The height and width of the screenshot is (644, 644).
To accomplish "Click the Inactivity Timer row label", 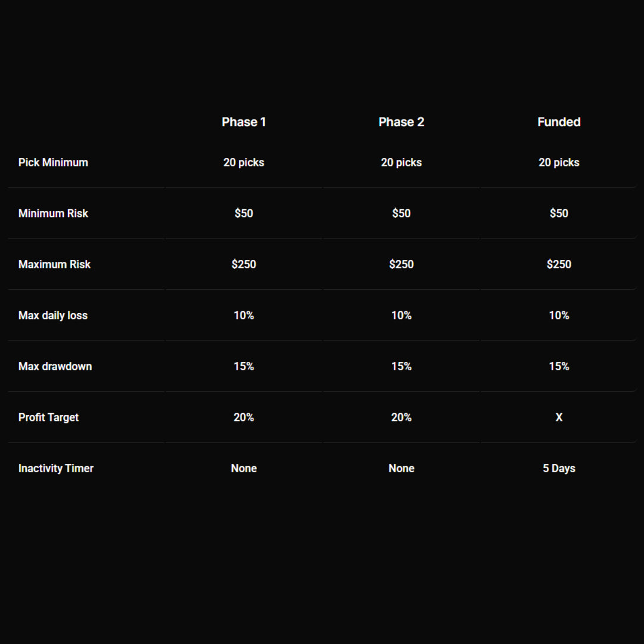I will point(56,468).
